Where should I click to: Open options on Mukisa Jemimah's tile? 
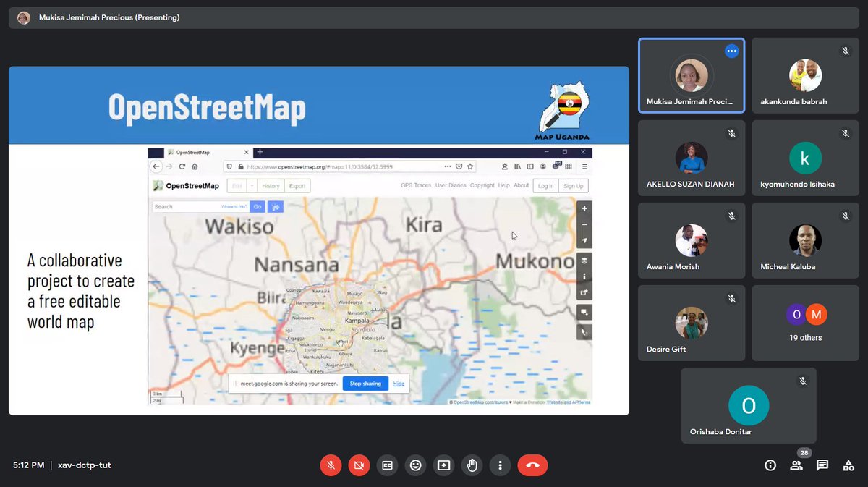coord(731,51)
